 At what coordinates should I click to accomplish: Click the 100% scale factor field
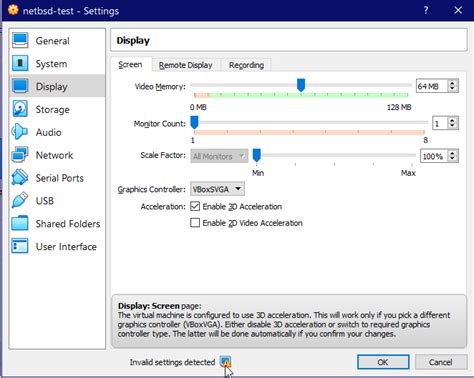tap(434, 156)
